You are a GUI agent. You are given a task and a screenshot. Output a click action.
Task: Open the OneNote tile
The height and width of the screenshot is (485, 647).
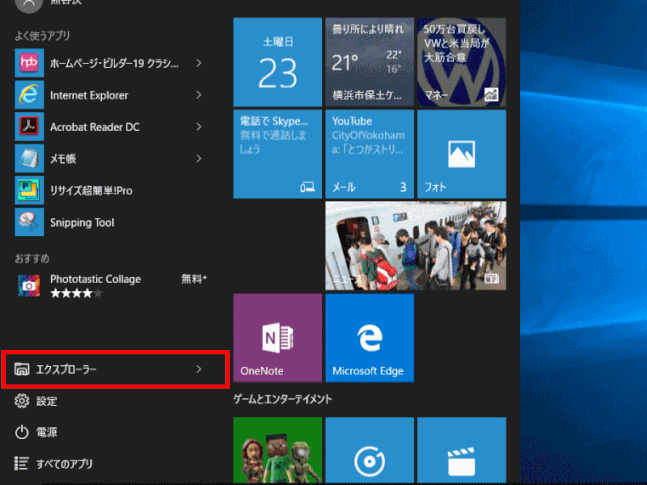point(277,338)
